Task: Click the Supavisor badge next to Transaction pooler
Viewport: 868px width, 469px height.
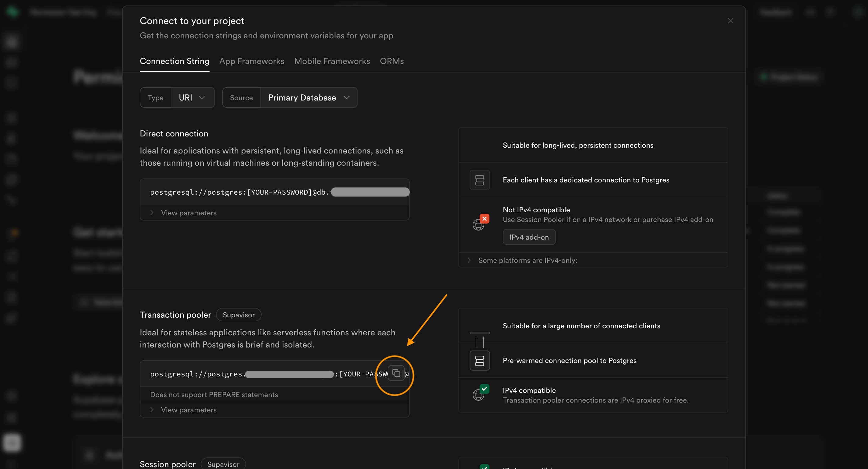Action: point(238,315)
